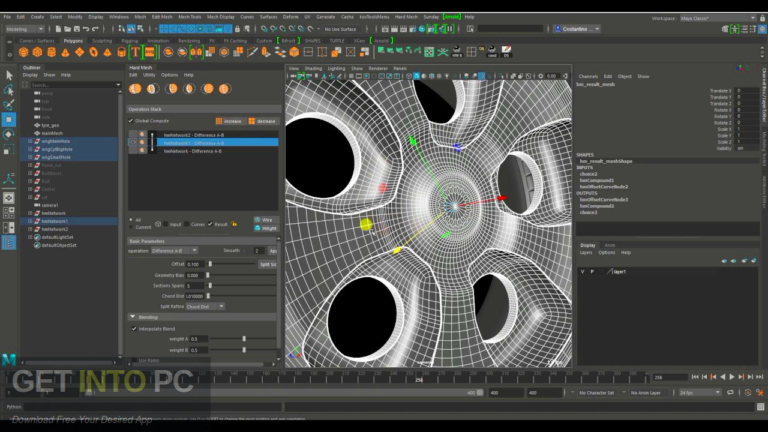Click the Undo arrow icon
This screenshot has width=768, height=432.
(86, 29)
